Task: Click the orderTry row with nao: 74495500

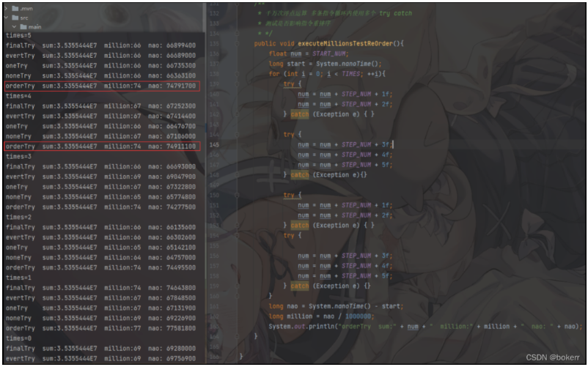Action: [100, 268]
